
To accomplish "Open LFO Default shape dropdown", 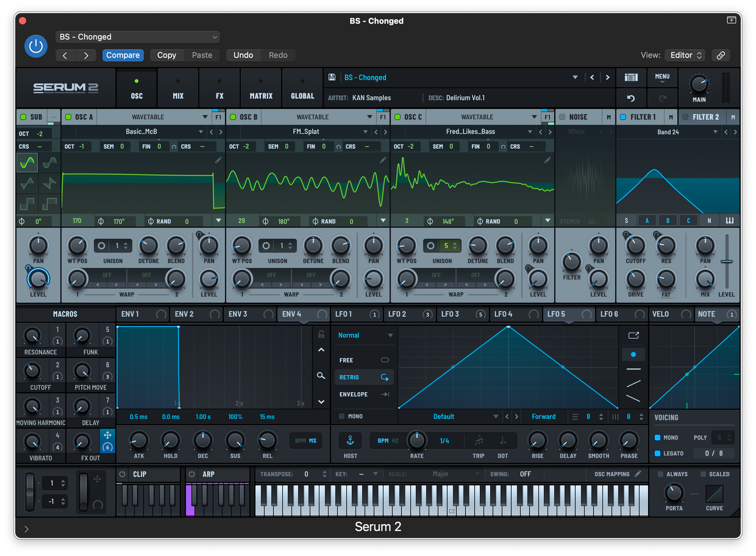I will (x=450, y=416).
